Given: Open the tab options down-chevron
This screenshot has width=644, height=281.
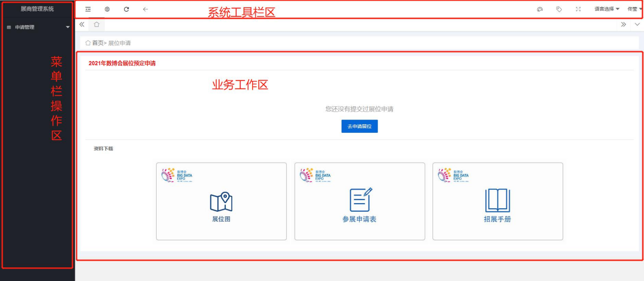Looking at the screenshot, I should point(637,24).
